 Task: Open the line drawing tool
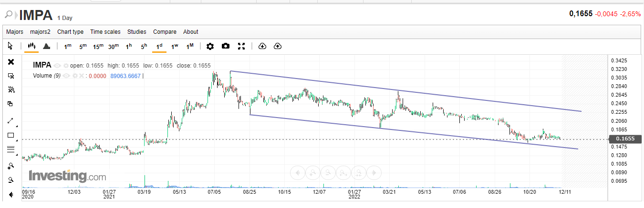[x=11, y=121]
